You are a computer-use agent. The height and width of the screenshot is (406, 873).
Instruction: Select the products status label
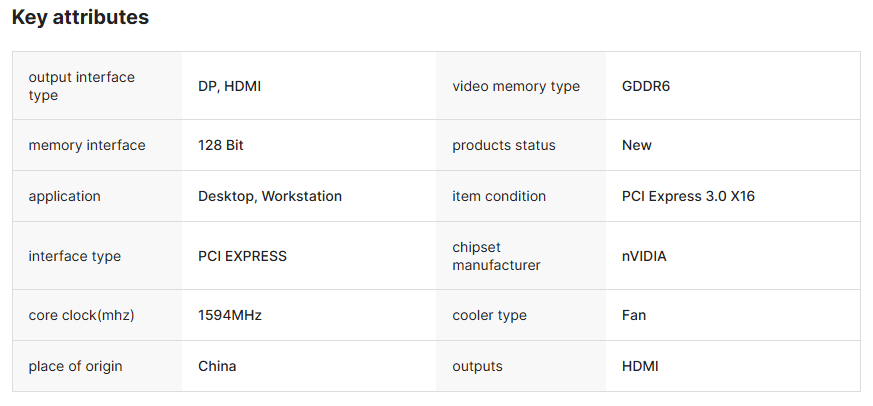[x=504, y=145]
